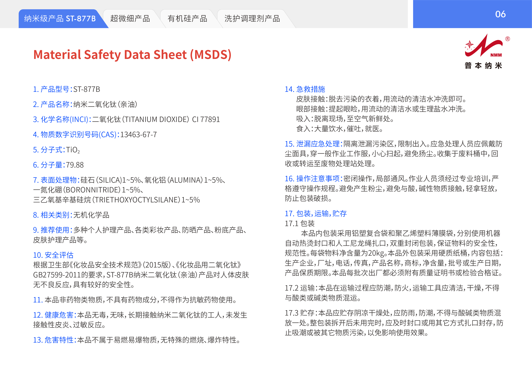Switch to the 超微细产品 tab
This screenshot has height=392, width=532.
tap(130, 18)
